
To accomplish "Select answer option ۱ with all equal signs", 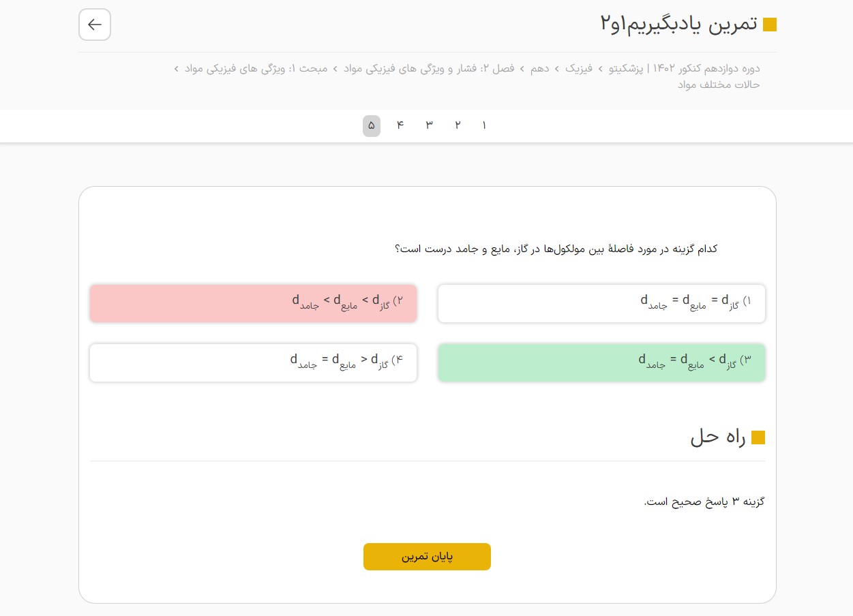I will 601,303.
